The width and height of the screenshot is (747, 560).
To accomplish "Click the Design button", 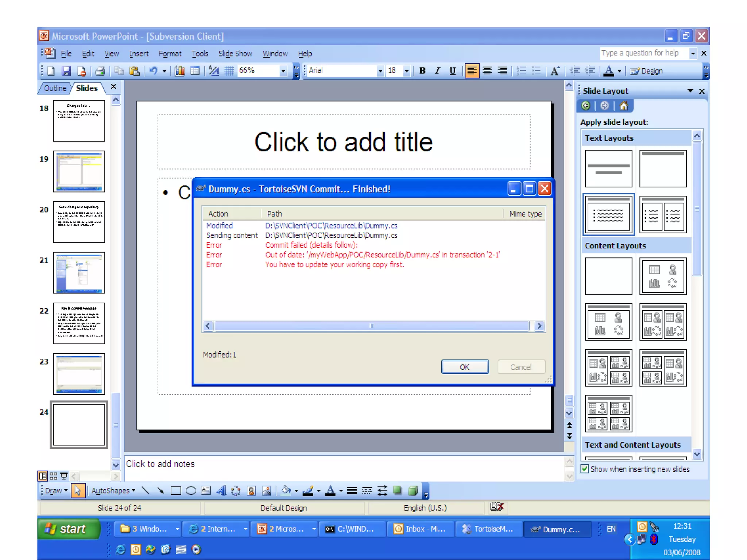I will (x=646, y=71).
